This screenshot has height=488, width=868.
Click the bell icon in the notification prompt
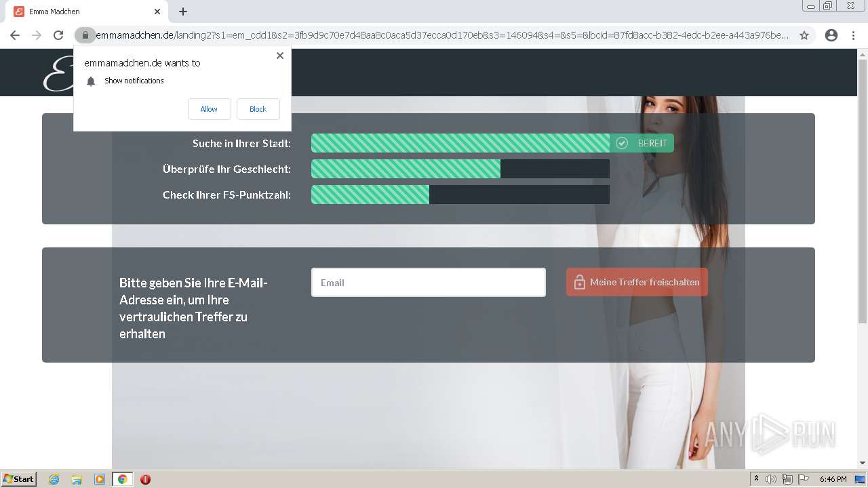[x=91, y=81]
